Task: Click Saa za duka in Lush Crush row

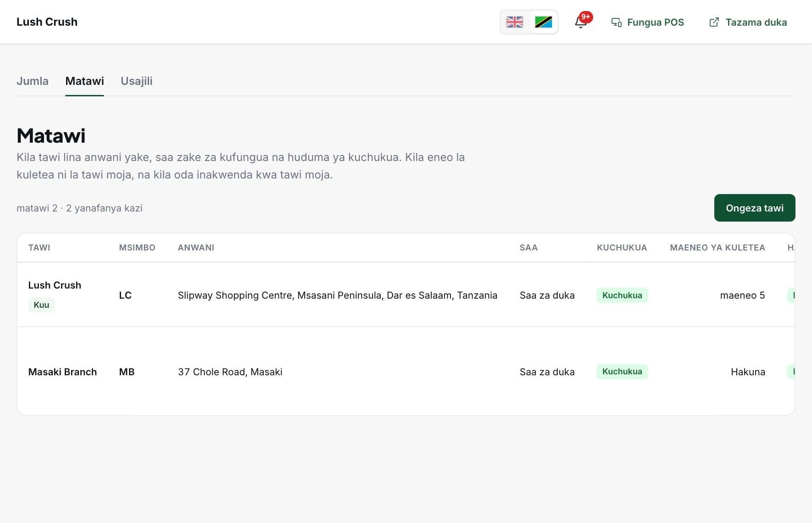Action: coord(547,295)
